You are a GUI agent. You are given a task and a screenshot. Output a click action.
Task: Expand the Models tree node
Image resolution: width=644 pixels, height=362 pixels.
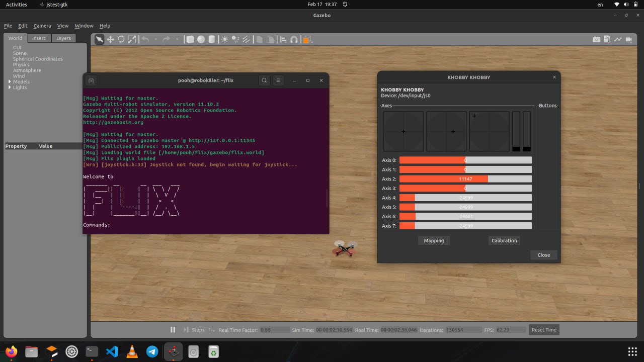pyautogui.click(x=10, y=81)
